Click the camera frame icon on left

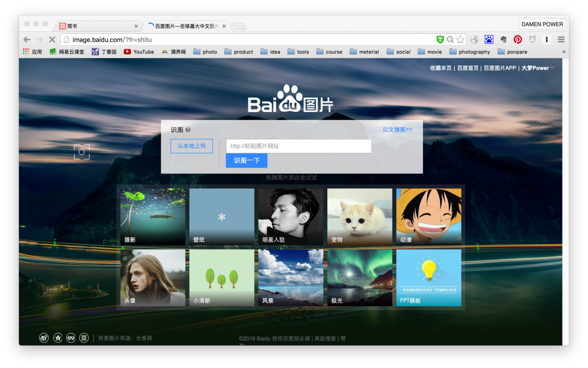(82, 152)
